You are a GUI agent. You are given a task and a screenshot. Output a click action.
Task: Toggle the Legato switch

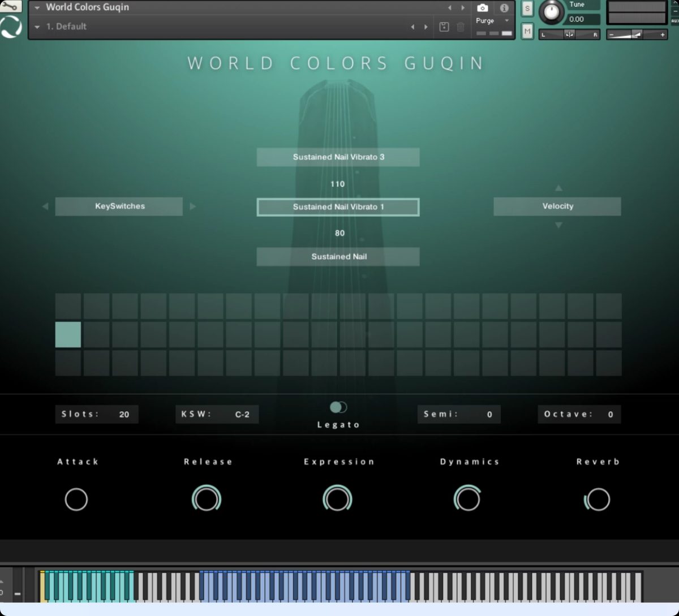click(x=338, y=407)
